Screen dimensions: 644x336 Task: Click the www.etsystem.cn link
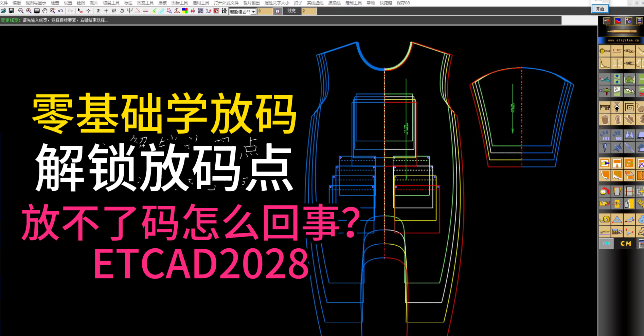623,40
